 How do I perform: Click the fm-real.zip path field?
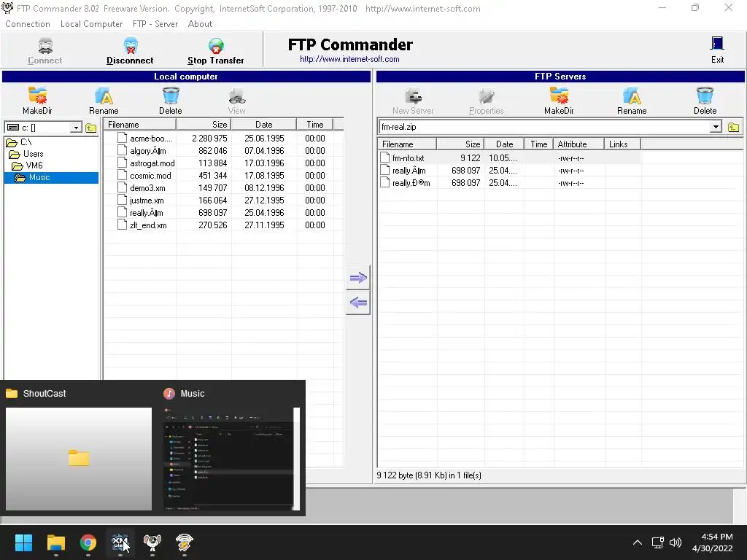(x=543, y=127)
